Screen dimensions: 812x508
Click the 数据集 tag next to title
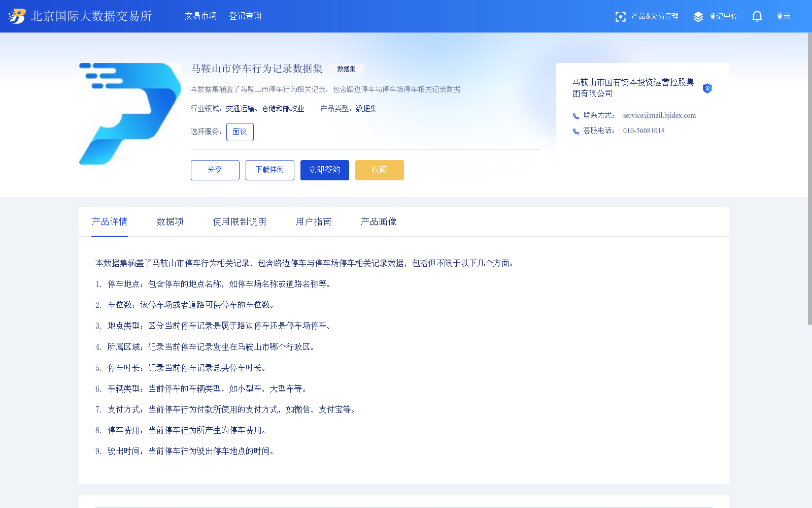tap(347, 69)
